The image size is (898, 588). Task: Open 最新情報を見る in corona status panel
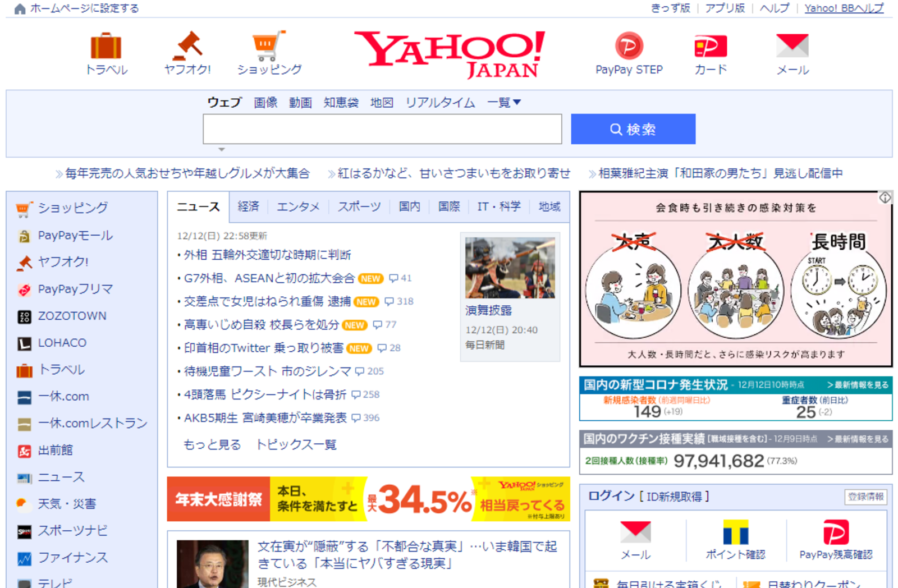click(858, 385)
